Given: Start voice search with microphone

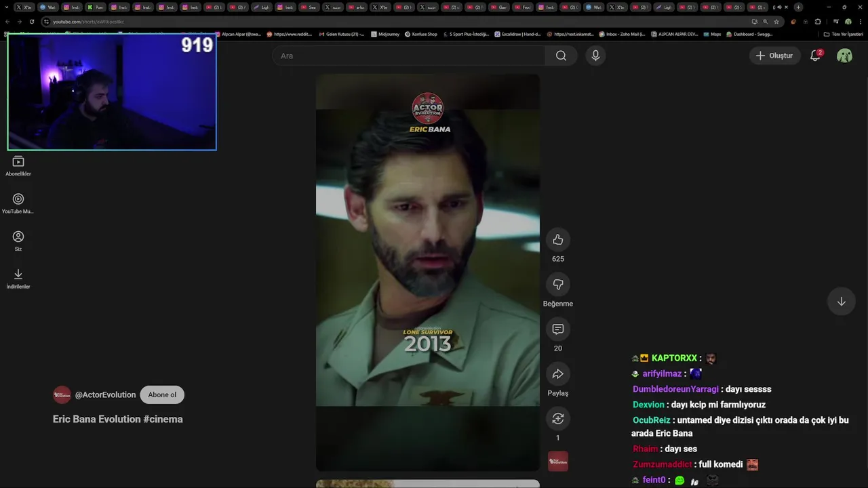Looking at the screenshot, I should pyautogui.click(x=595, y=56).
